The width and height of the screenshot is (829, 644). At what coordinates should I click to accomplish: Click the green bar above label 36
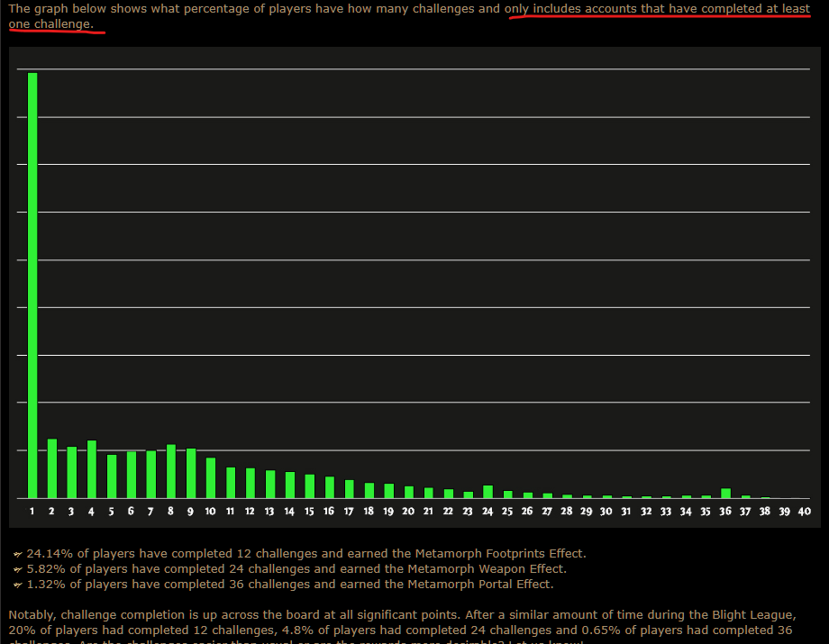coord(726,494)
